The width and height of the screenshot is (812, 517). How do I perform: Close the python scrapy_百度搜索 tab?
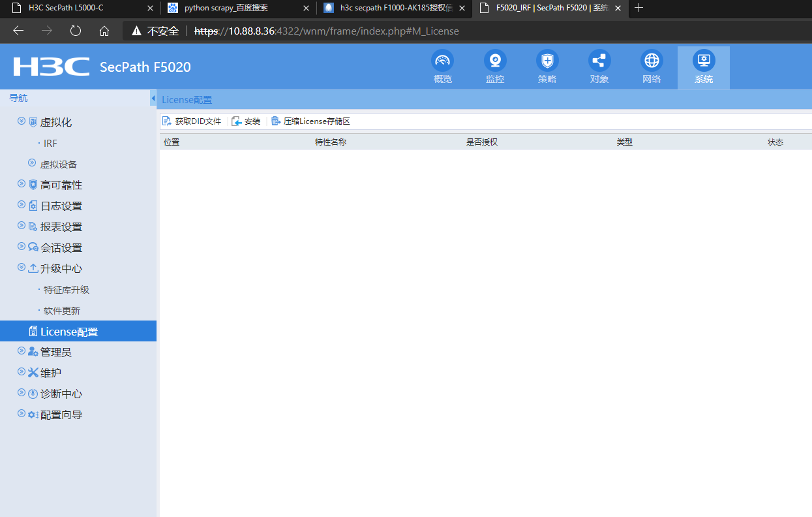306,8
